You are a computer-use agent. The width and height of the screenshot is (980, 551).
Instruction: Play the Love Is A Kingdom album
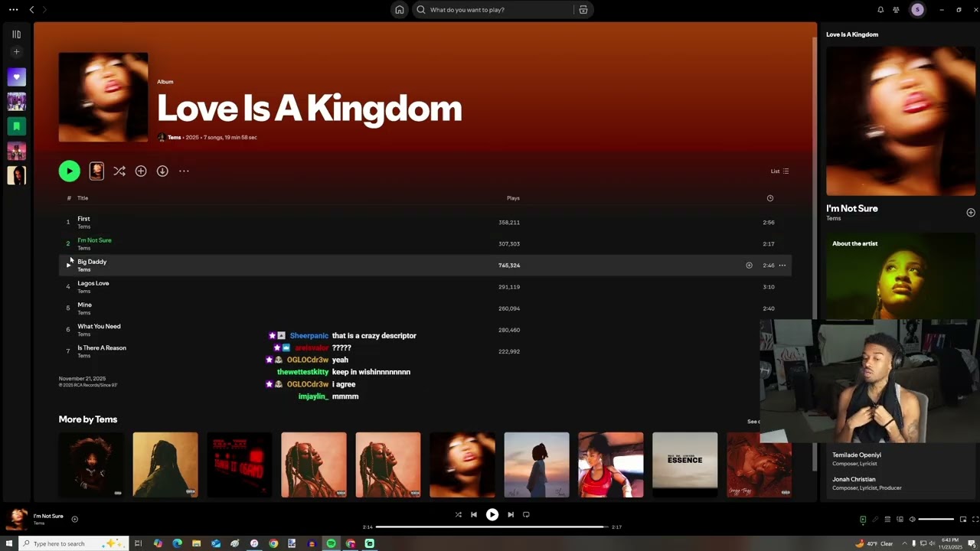[x=69, y=171]
